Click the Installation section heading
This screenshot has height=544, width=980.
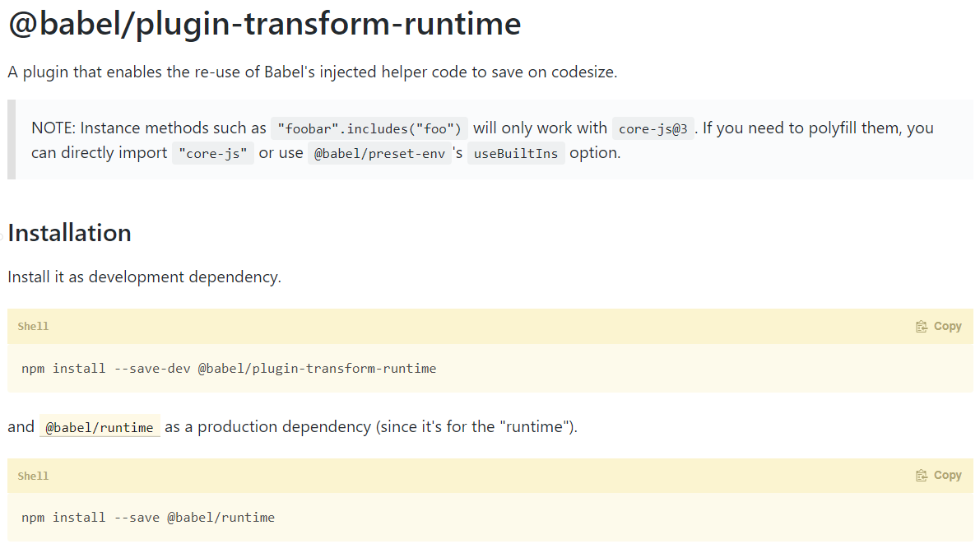[x=70, y=233]
